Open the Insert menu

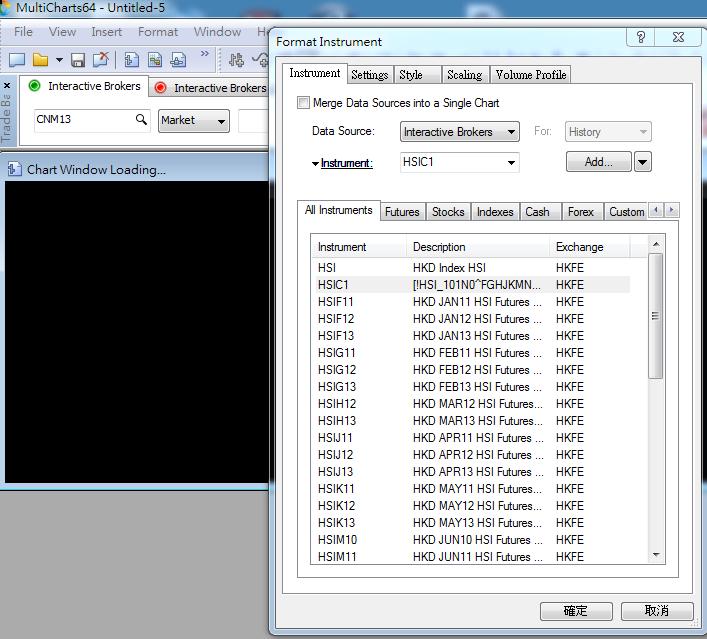(x=106, y=32)
